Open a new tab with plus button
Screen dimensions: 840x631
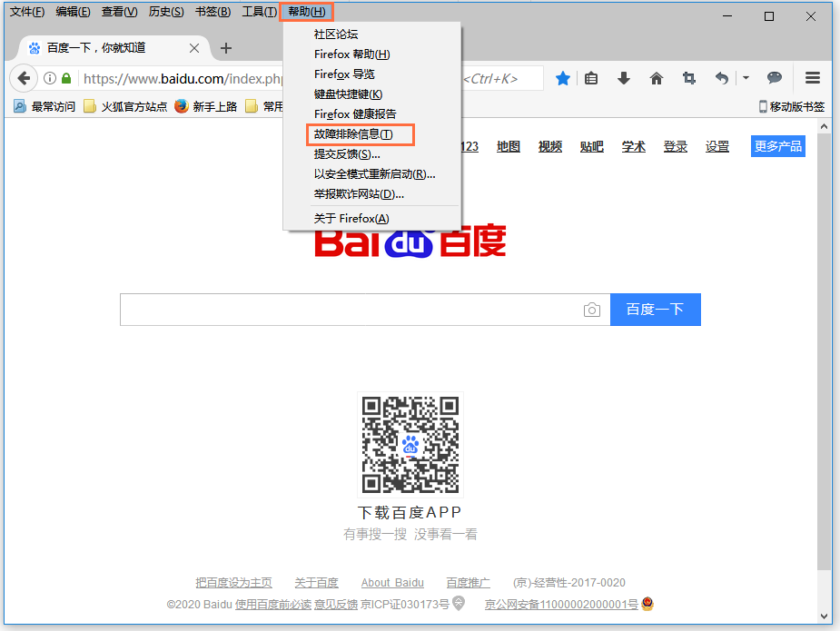coord(226,48)
